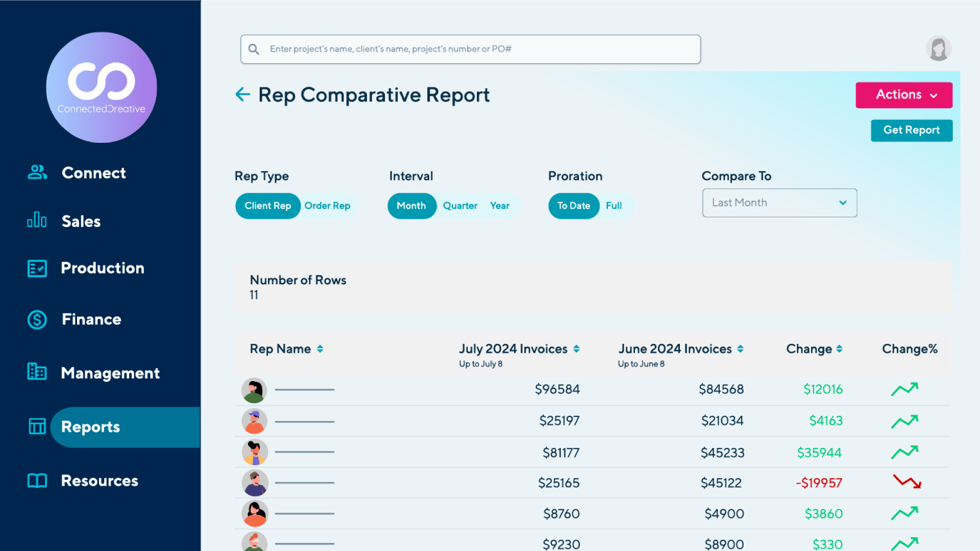Select the Order Rep toggle

coord(328,206)
